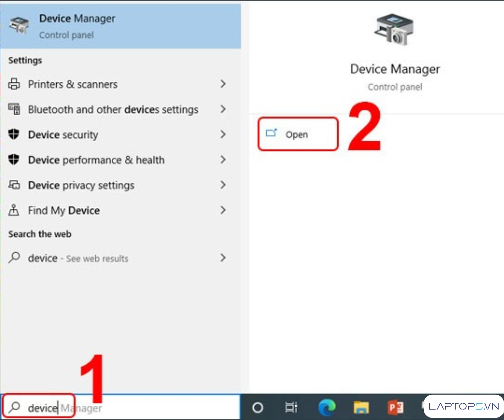Open Cortana from the taskbar circle icon

point(257,407)
